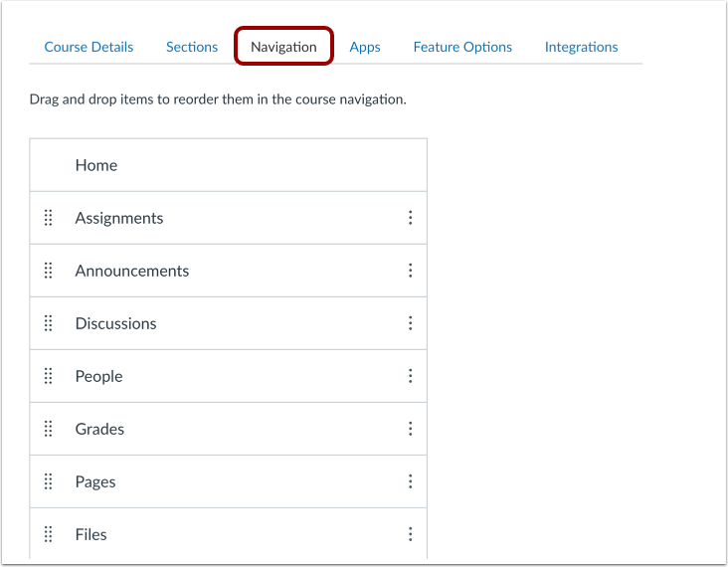Click the drag handle for People row
728x567 pixels.
point(49,376)
